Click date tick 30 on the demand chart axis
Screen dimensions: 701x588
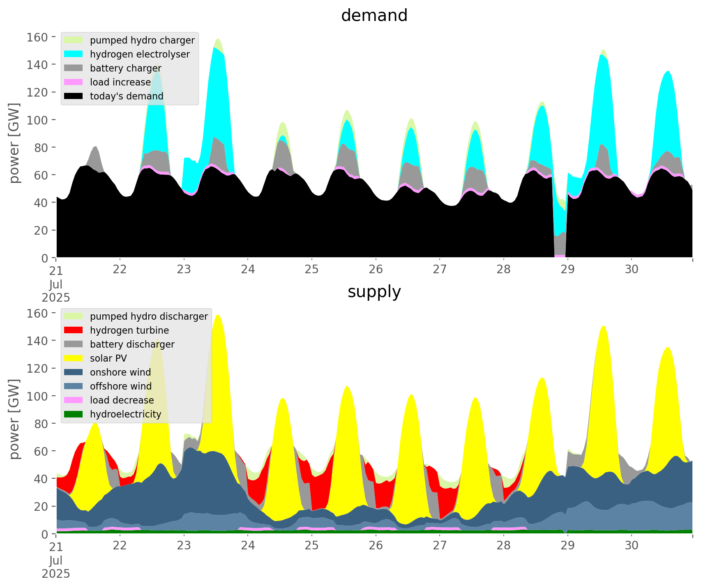click(632, 270)
